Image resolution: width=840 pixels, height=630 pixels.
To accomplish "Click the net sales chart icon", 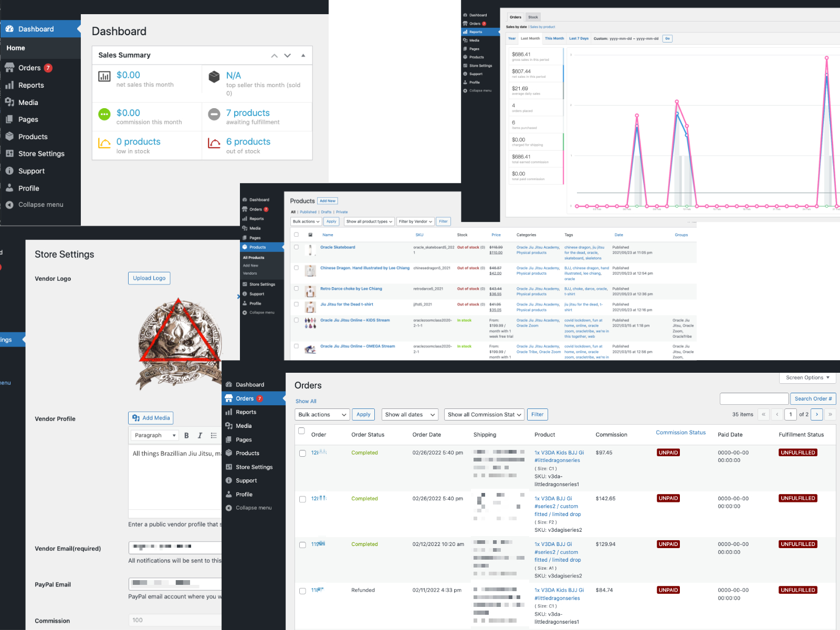I will click(x=104, y=77).
